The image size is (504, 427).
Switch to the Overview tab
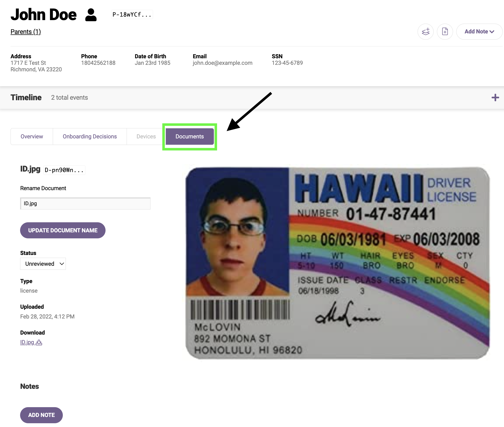32,136
